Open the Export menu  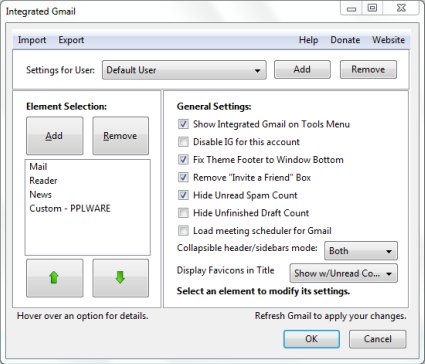click(71, 40)
